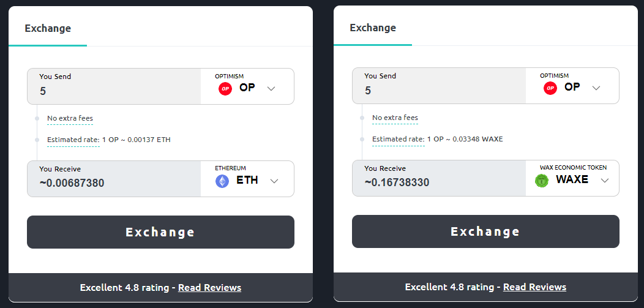Click You Send amount field in left widget
The image size is (644, 308).
tap(114, 86)
